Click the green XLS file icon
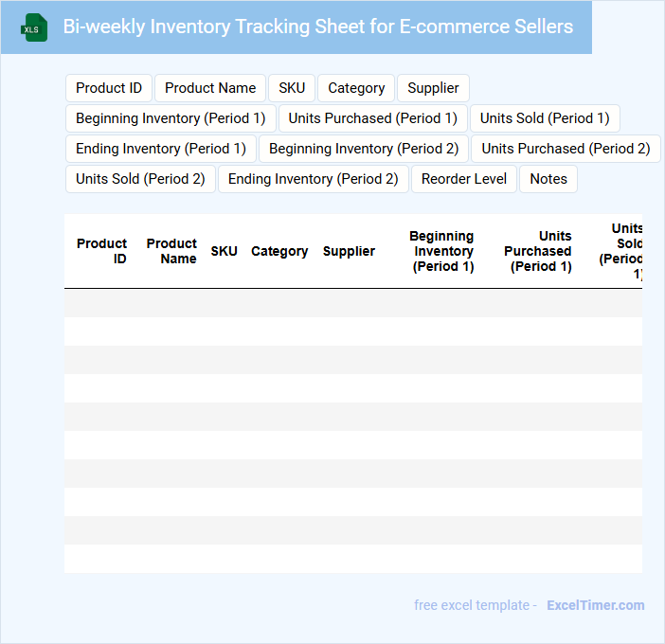The height and width of the screenshot is (644, 665). tap(33, 27)
